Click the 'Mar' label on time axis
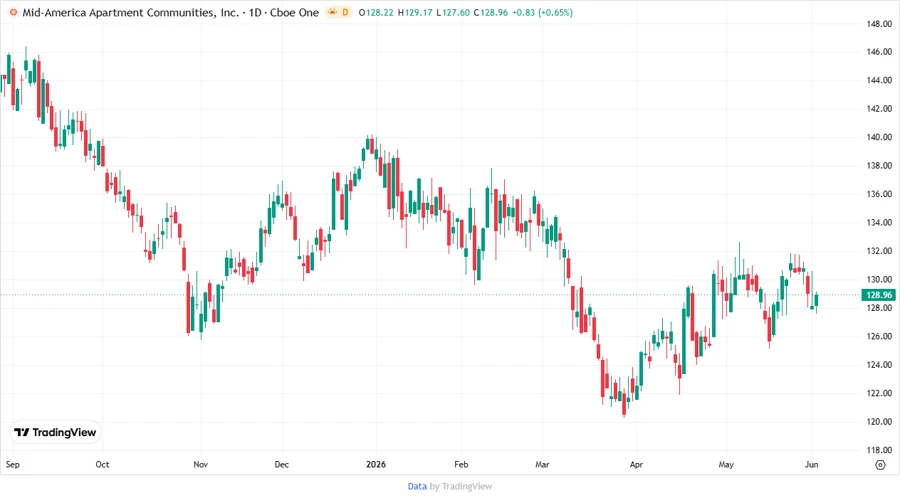Image resolution: width=900 pixels, height=498 pixels. point(542,464)
